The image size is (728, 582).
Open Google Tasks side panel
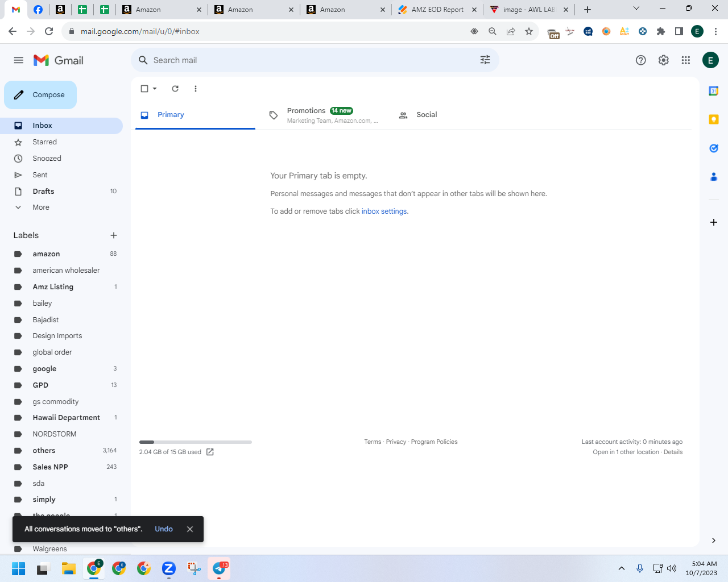tap(714, 148)
